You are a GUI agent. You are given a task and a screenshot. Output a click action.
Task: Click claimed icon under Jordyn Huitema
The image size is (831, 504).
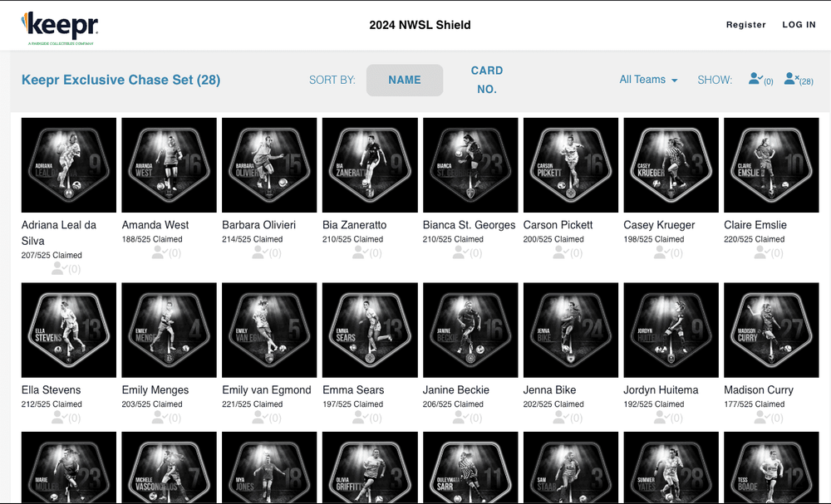(668, 418)
